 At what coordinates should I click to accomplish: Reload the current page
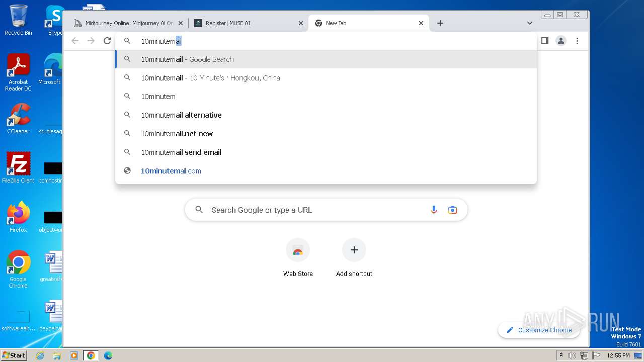pyautogui.click(x=107, y=41)
